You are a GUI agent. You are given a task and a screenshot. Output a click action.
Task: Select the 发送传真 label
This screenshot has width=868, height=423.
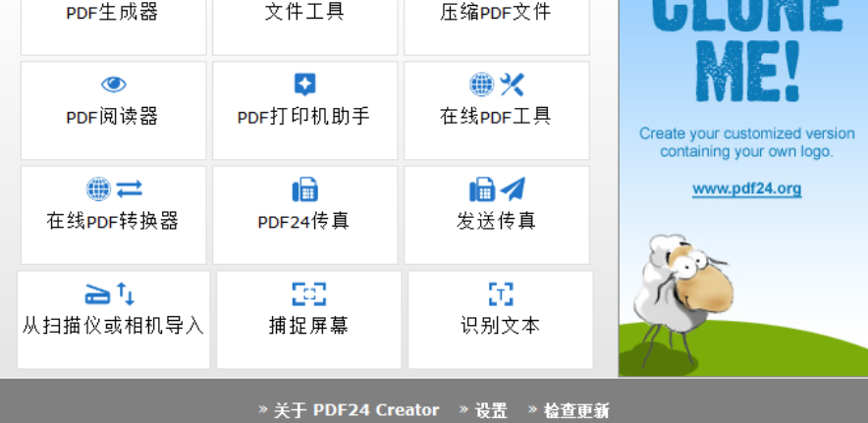coord(496,222)
